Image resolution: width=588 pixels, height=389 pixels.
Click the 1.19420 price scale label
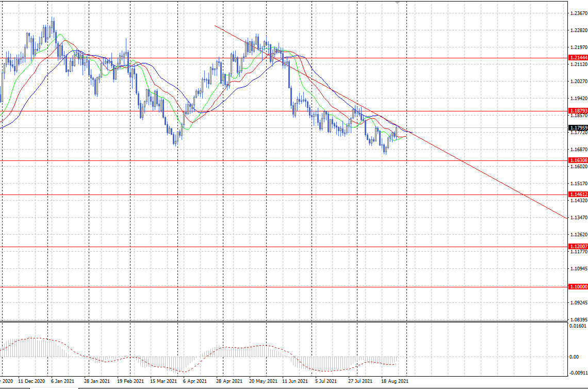(579, 99)
